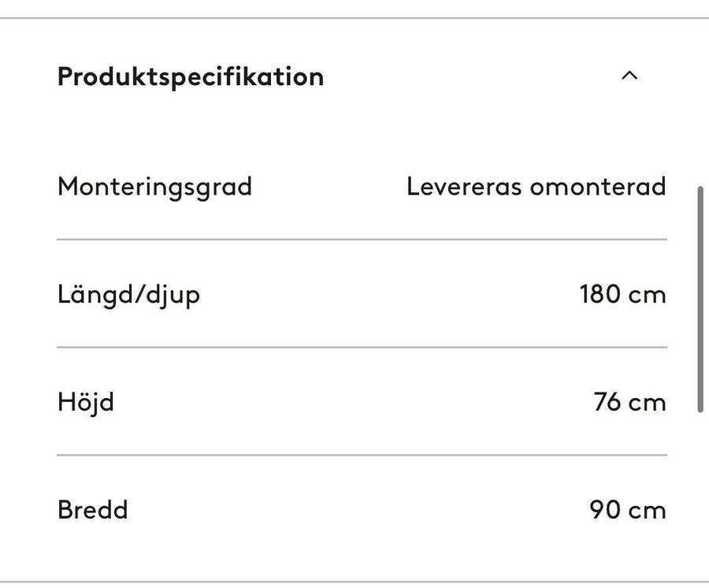Select the Bredd label

(x=92, y=509)
